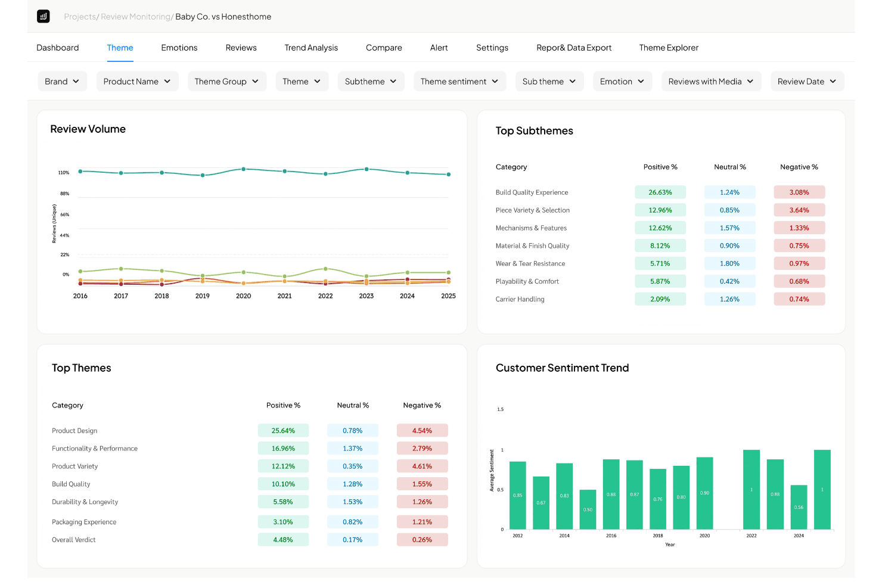Screen dimensions: 882x588
Task: Expand the Reviews with Media dropdown
Action: (711, 82)
